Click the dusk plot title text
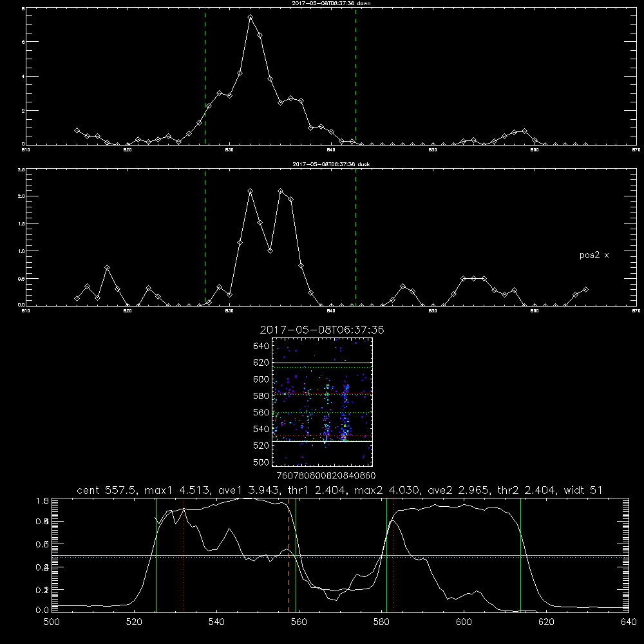This screenshot has height=644, width=644. 331,164
